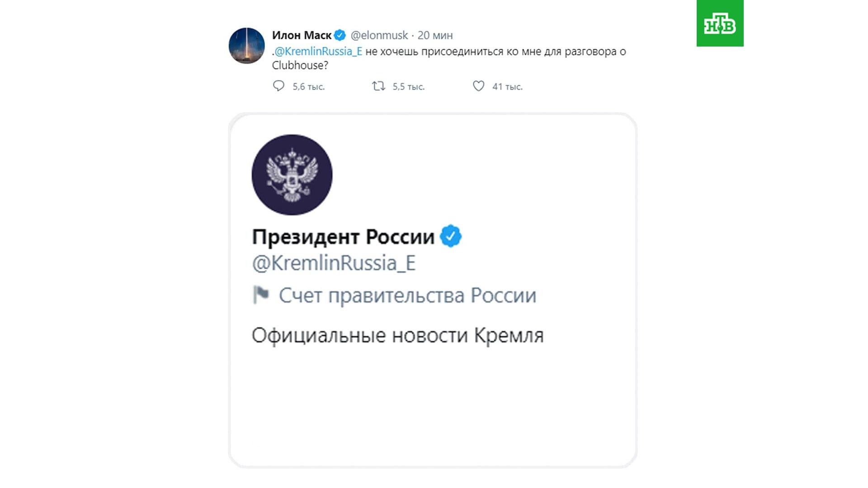The height and width of the screenshot is (488, 868).
Task: Click the Илон Маск display name
Action: click(x=302, y=35)
